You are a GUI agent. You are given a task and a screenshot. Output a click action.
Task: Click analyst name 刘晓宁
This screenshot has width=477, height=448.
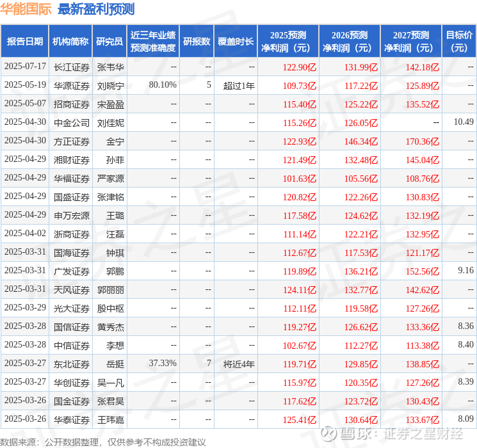(x=110, y=86)
